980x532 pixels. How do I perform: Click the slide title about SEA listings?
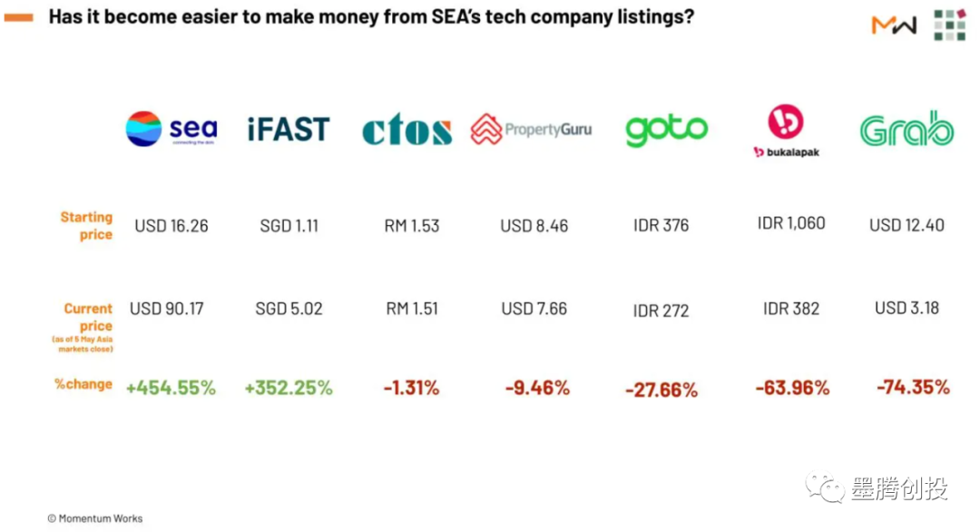(x=371, y=17)
